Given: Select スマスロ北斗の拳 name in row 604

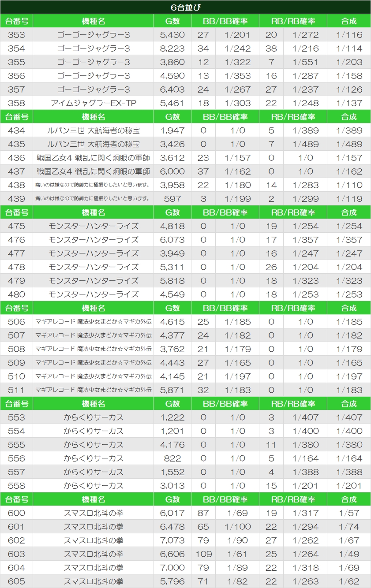Looking at the screenshot, I should pyautogui.click(x=94, y=568).
